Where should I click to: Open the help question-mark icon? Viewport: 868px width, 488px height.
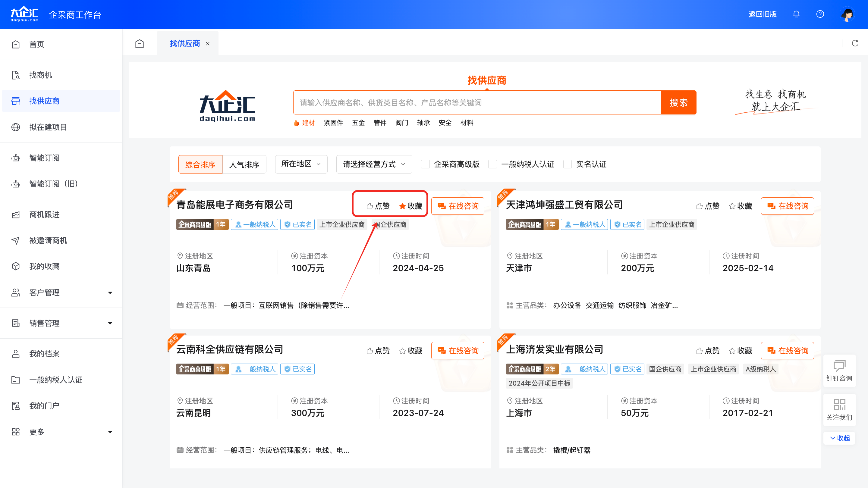coord(820,14)
